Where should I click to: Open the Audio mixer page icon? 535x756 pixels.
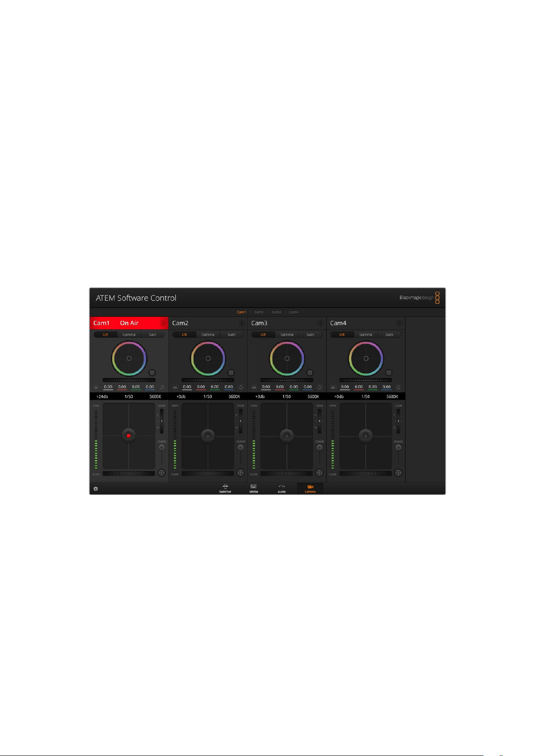coord(282,489)
